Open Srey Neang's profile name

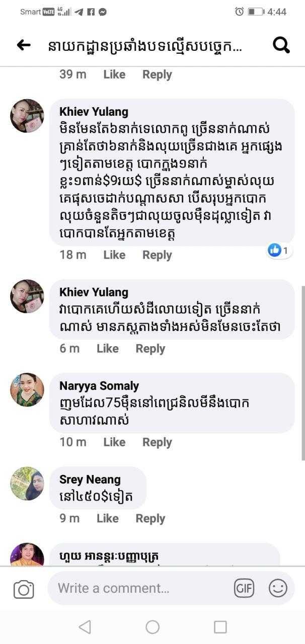[90, 479]
